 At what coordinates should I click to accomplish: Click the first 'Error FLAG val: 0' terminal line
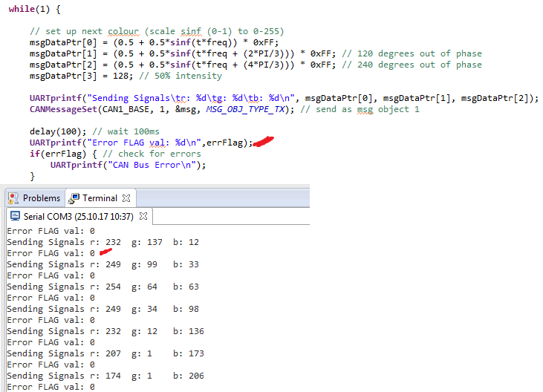tap(51, 231)
